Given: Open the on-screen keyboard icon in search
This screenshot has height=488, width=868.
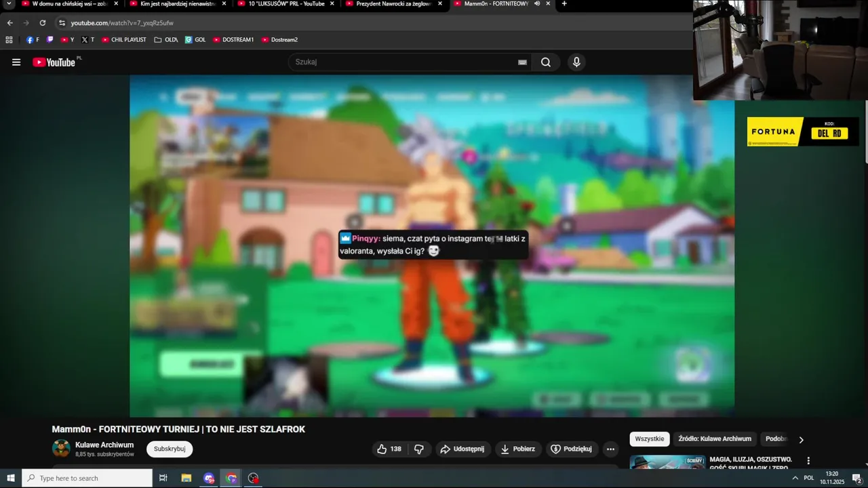Looking at the screenshot, I should tap(522, 62).
